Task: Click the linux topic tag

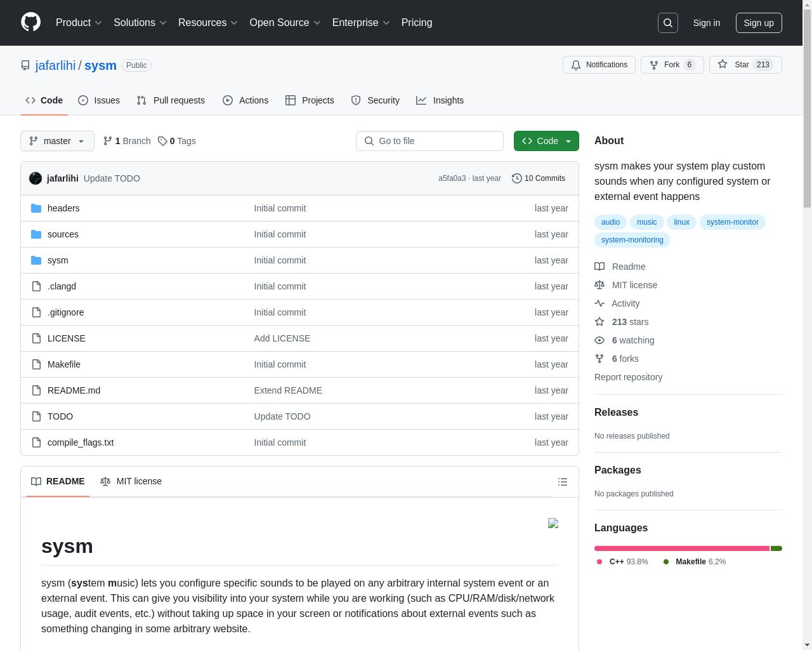Action: (681, 222)
